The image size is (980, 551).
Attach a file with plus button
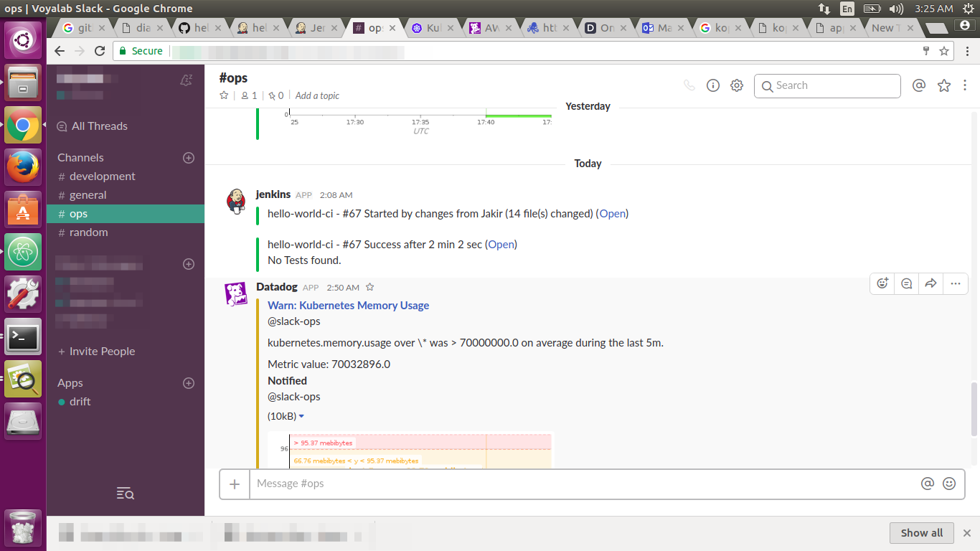tap(235, 484)
